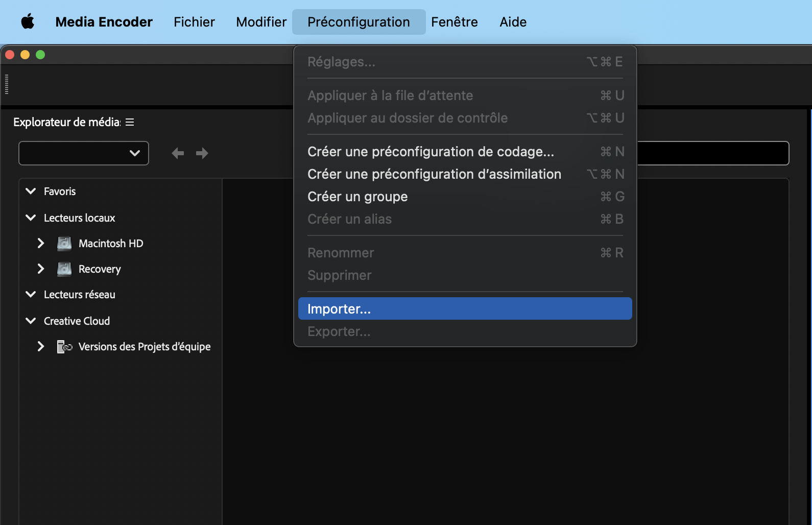
Task: Click the panel gripper handle at top left
Action: [7, 84]
